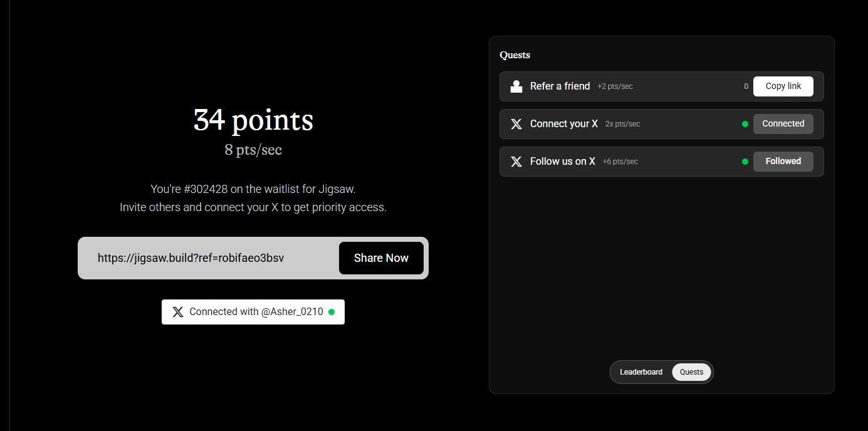Click green status dot in Follow us row
Image resolution: width=868 pixels, height=431 pixels.
(745, 162)
